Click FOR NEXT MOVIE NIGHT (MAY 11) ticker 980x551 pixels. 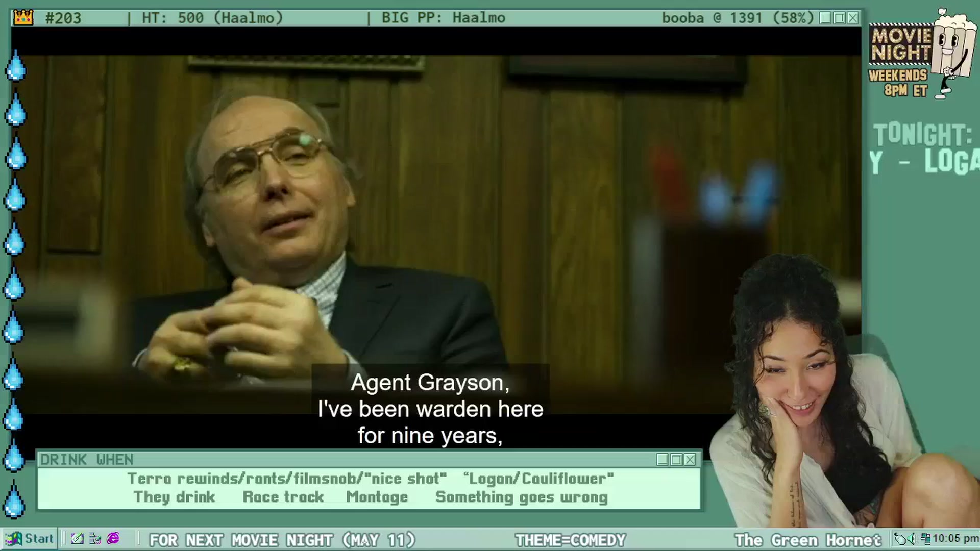coord(282,540)
